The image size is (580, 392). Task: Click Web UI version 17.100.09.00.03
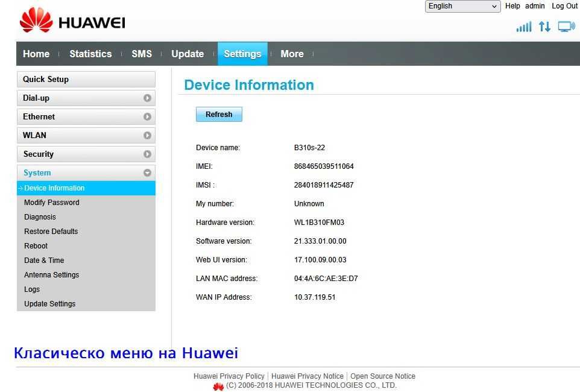tap(320, 259)
